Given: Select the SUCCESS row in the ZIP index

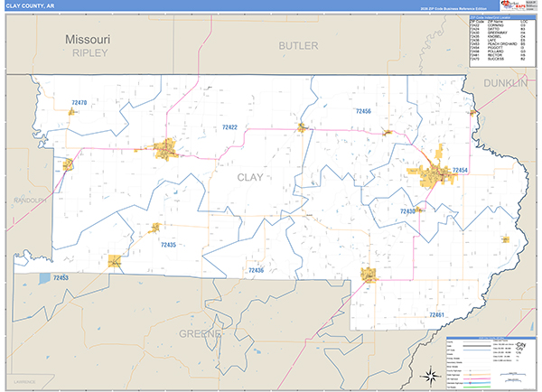Looking at the screenshot, I should pos(498,59).
